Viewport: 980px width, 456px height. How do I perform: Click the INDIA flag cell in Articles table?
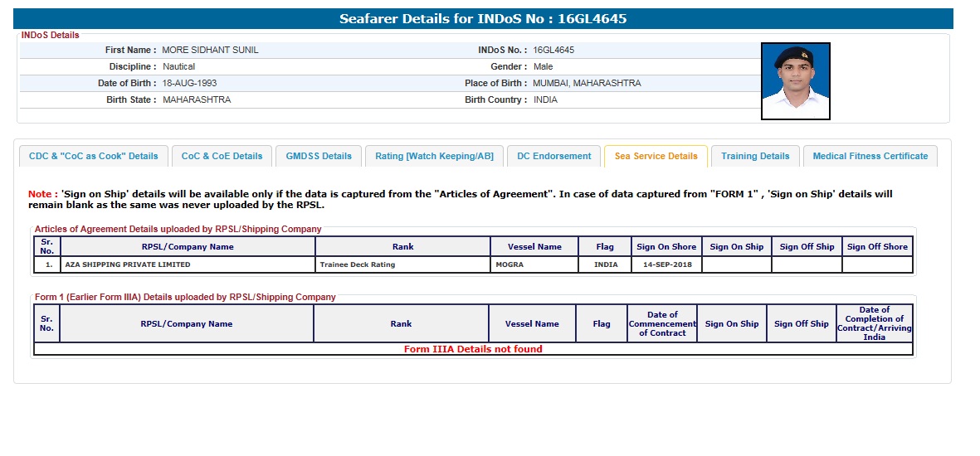click(605, 264)
